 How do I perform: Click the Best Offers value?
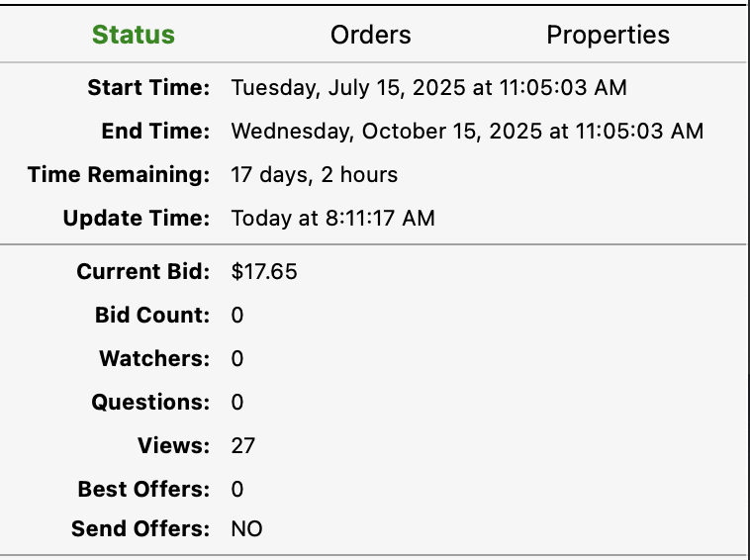point(237,490)
